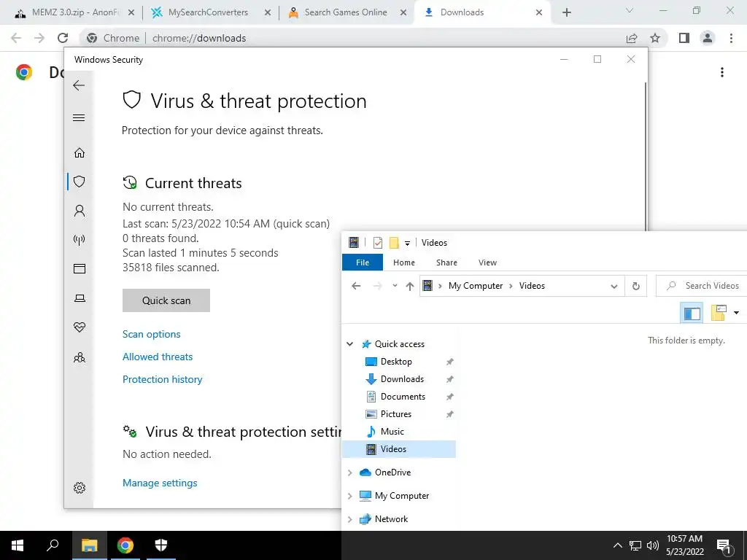The image size is (747, 560).
Task: Open a new Chrome tab
Action: [x=566, y=12]
